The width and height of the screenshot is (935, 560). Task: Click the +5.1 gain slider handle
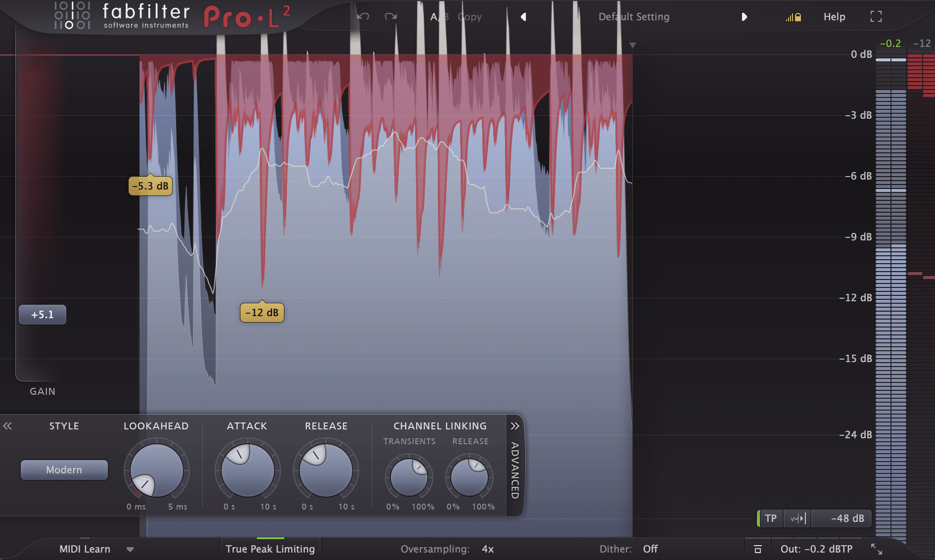[43, 315]
